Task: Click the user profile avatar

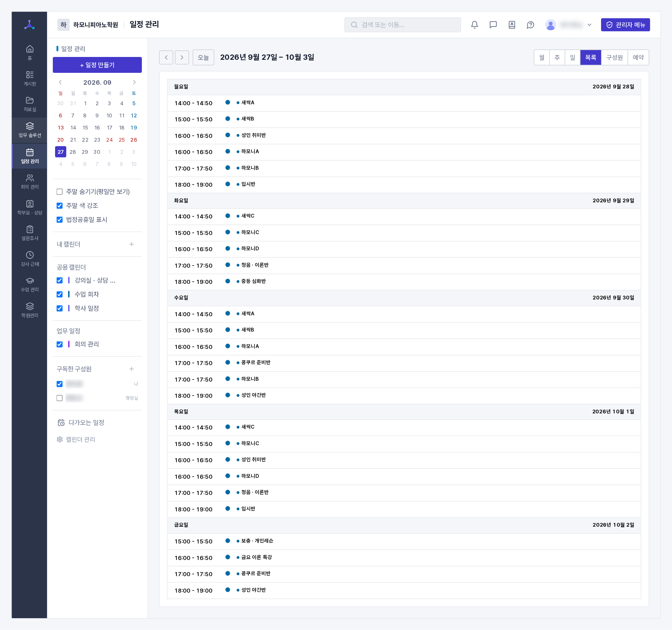Action: pos(551,25)
